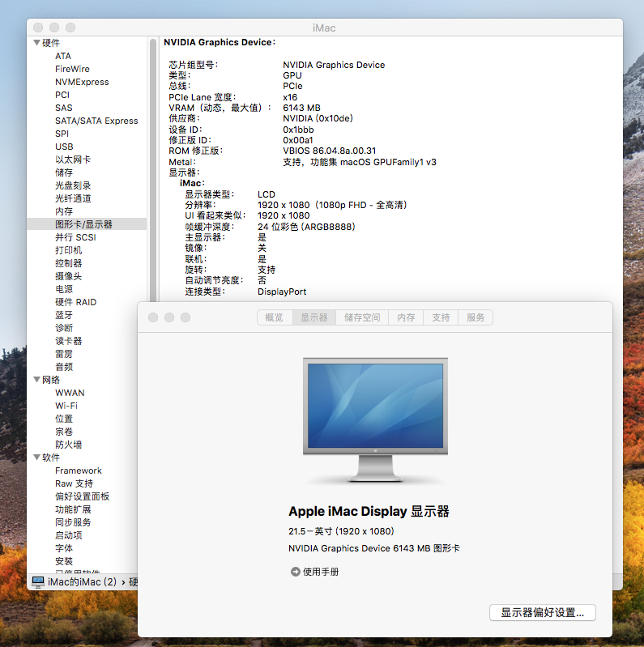Click the sidebar vertical scrollbar
This screenshot has height=647, width=644.
[x=153, y=169]
